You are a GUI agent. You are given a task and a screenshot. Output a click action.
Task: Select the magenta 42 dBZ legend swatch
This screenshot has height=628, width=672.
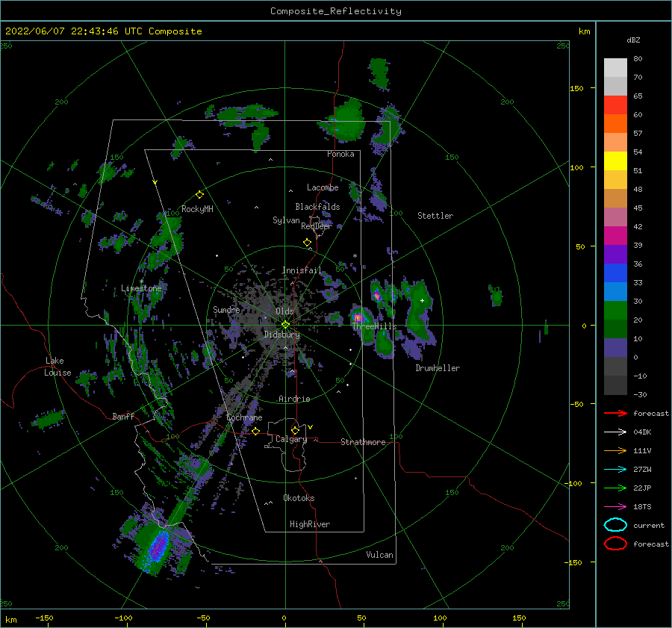coord(615,235)
